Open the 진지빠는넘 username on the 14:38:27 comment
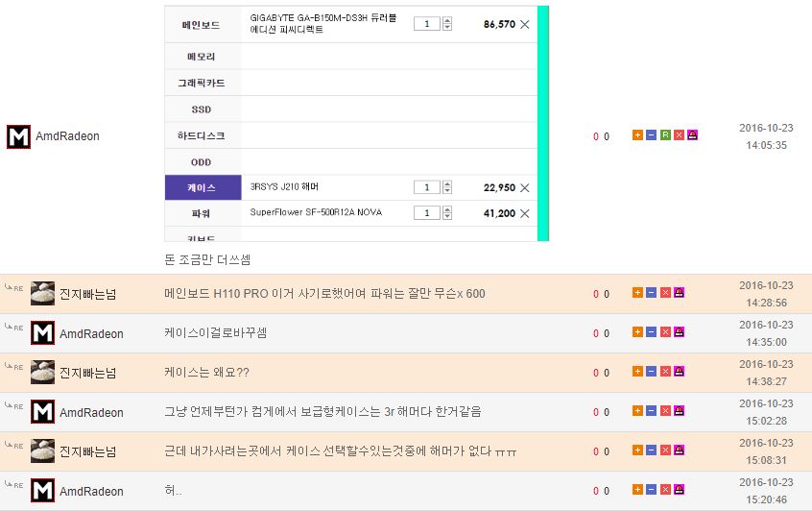 coord(88,373)
